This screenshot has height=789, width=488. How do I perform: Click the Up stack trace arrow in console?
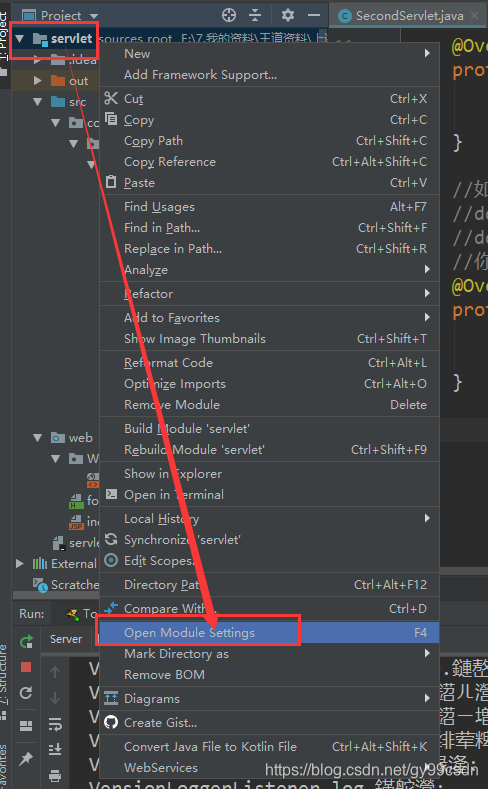click(55, 671)
